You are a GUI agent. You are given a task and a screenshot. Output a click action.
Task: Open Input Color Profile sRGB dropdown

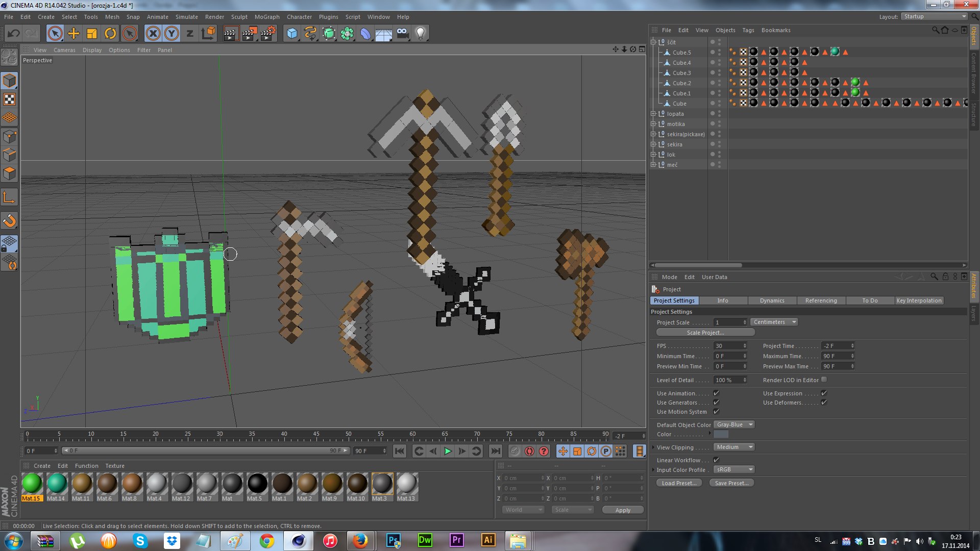734,469
